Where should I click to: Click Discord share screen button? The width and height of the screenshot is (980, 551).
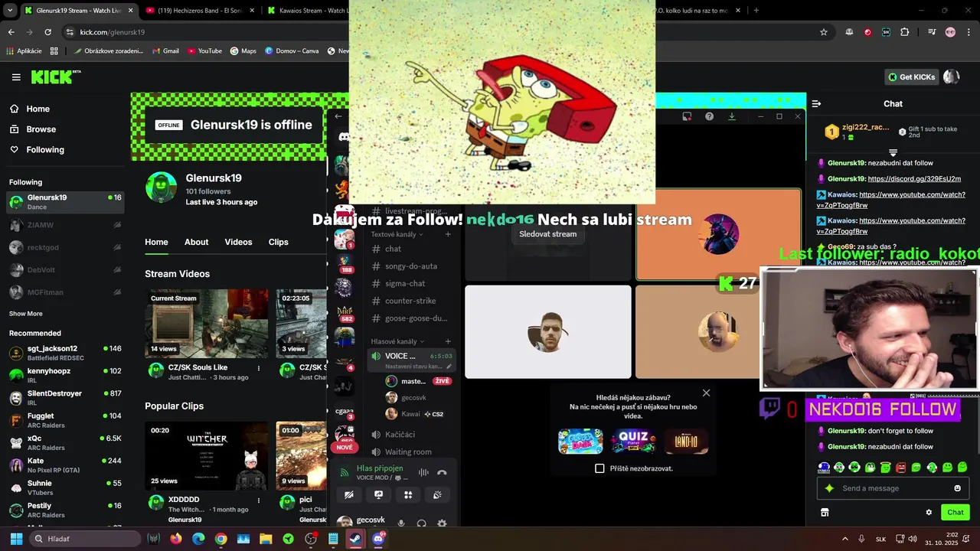(x=378, y=495)
